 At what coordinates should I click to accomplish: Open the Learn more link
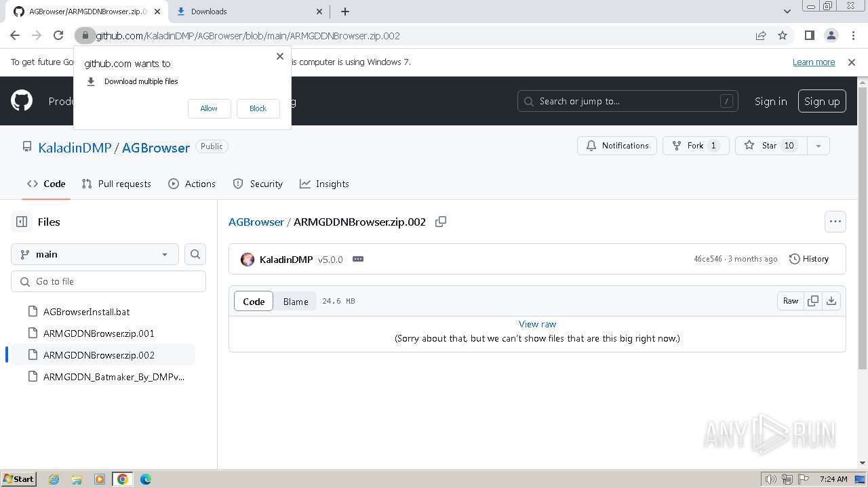point(814,62)
